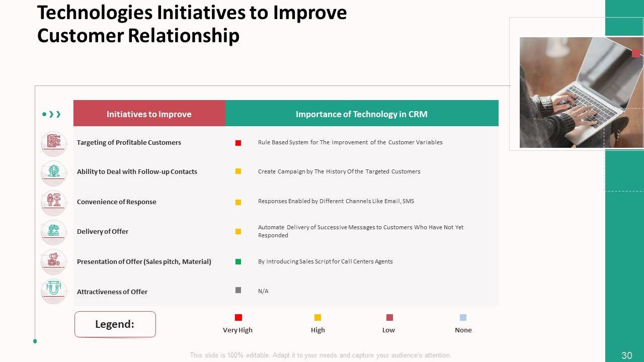This screenshot has height=362, width=644.
Task: Click the text Presentation of Offer (Sales pitch, Material)
Action: click(x=144, y=261)
